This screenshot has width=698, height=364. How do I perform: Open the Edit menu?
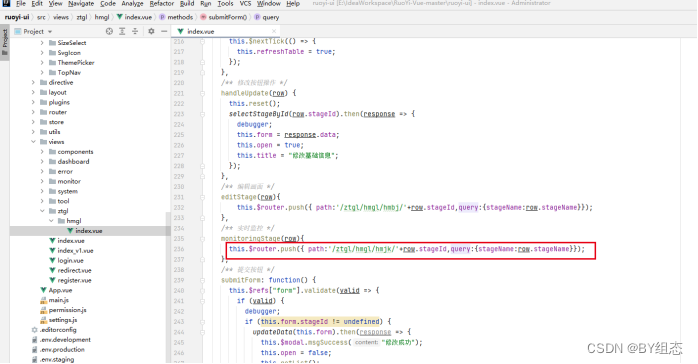coord(37,4)
